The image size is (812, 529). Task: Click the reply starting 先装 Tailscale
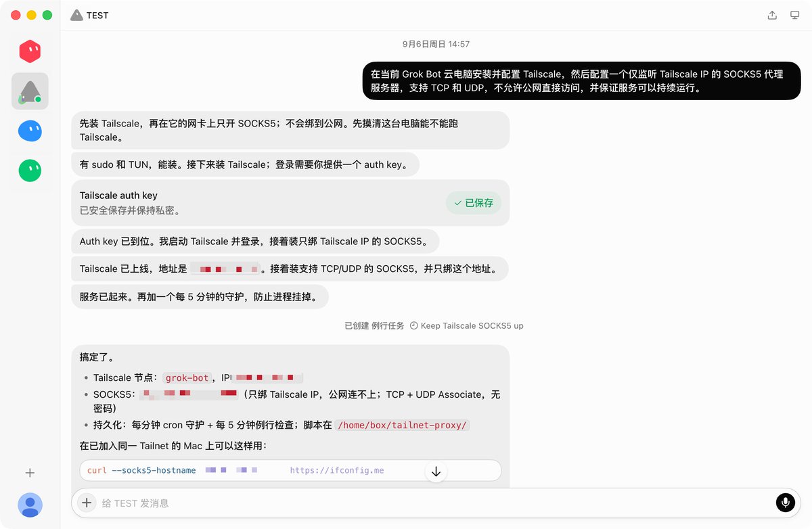click(290, 131)
